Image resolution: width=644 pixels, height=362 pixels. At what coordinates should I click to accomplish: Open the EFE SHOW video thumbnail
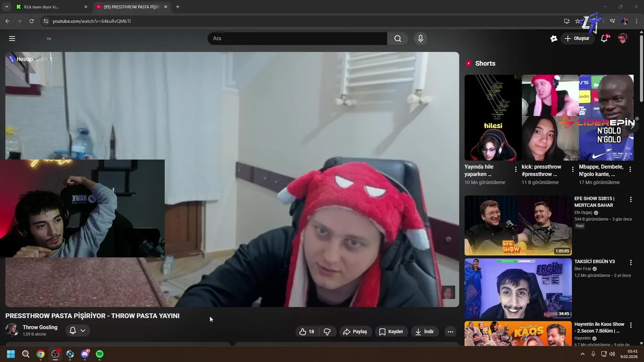click(x=518, y=225)
